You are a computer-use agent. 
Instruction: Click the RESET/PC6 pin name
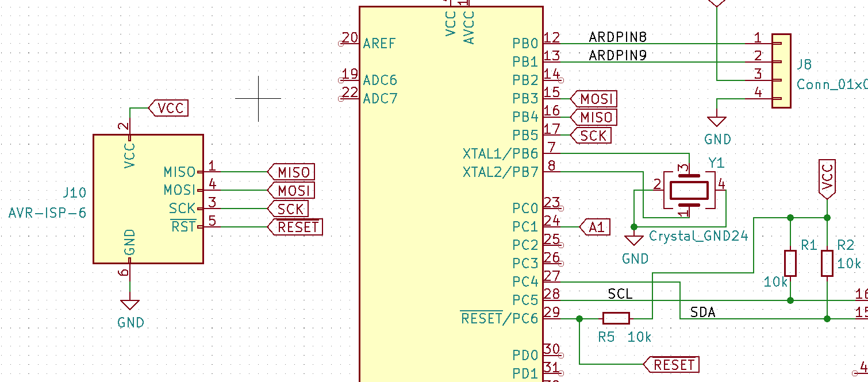[500, 318]
